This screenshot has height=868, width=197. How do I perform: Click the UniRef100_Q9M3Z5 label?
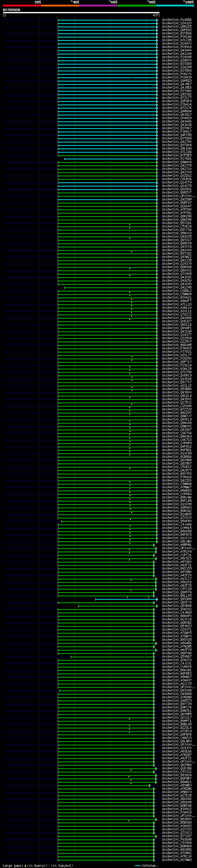(x=176, y=26)
